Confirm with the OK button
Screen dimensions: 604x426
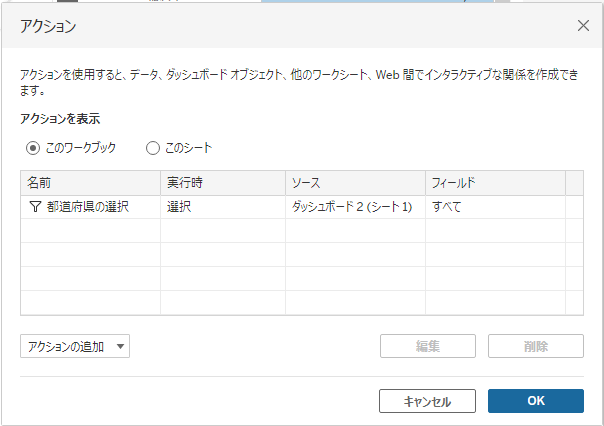535,401
